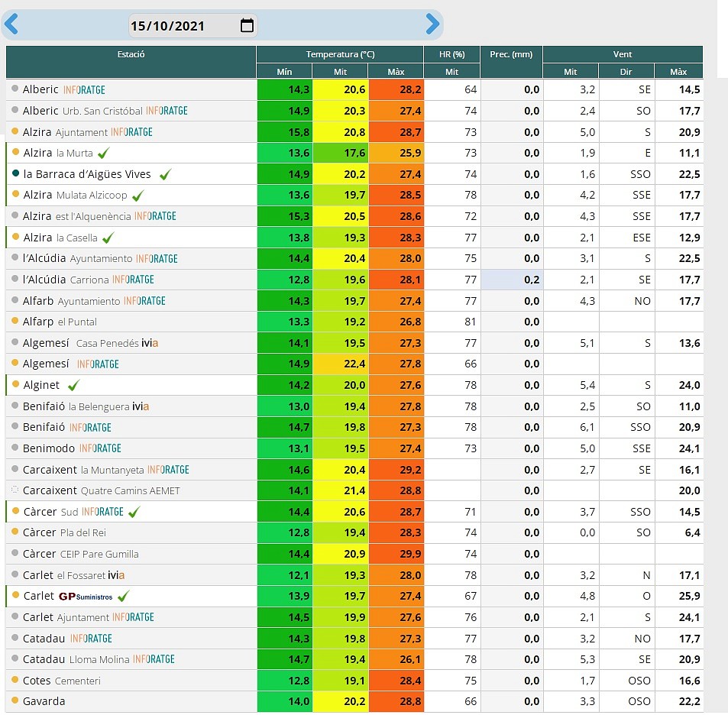
Task: Click the 6,4 max wind for Càrcer Pla del Rei
Action: click(679, 532)
